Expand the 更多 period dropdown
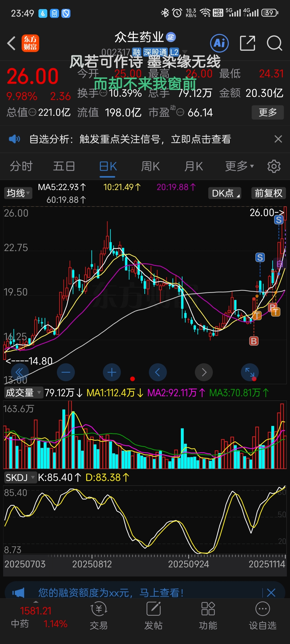290x644 pixels. click(239, 166)
